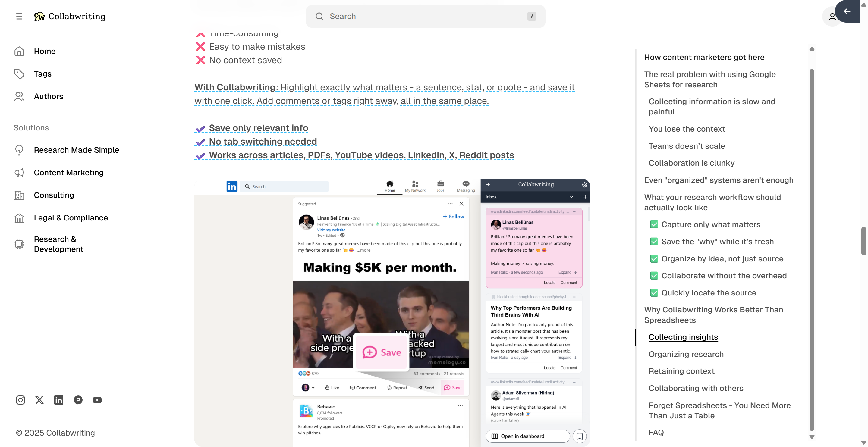Expand the Linas Beliūnas saved snippet

tap(568, 272)
